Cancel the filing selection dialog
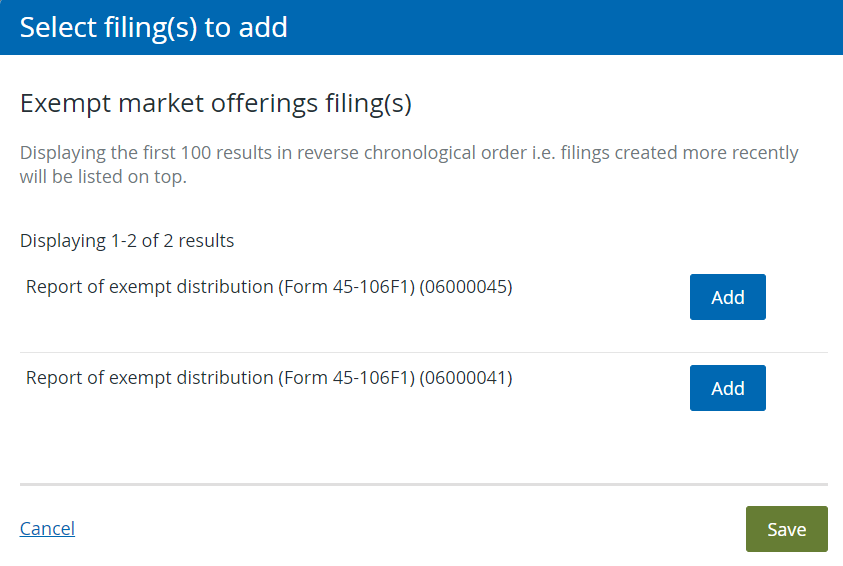The width and height of the screenshot is (843, 566). click(47, 528)
